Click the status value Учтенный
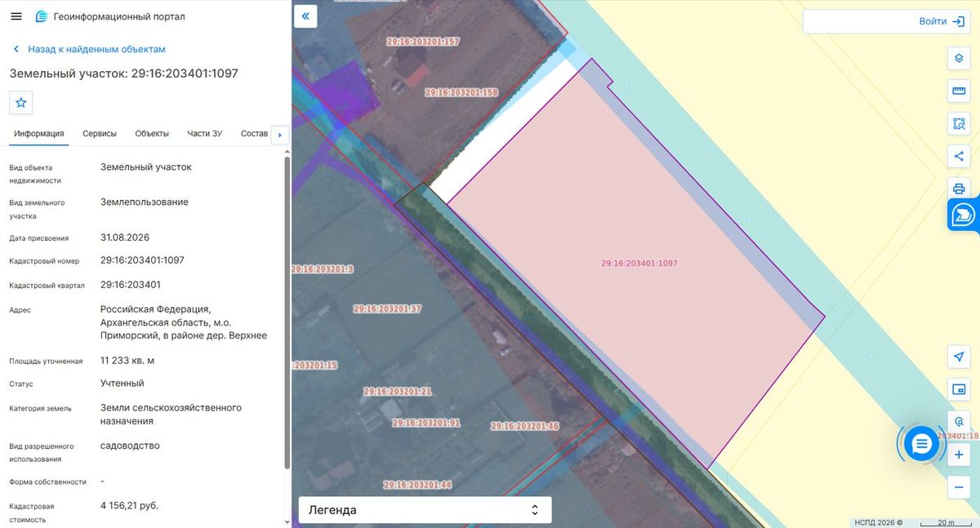The height and width of the screenshot is (528, 980). point(122,384)
